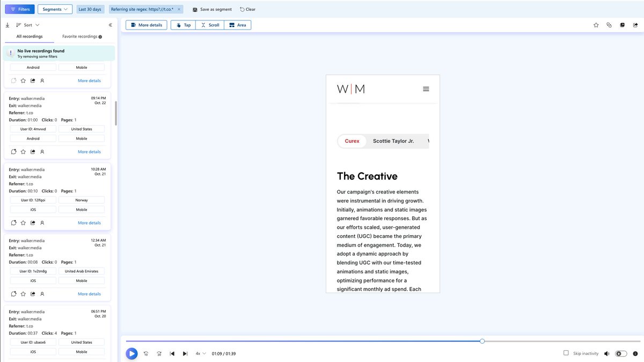
Task: Share the 09:14 PM Oct. 22 recording
Action: click(x=33, y=151)
